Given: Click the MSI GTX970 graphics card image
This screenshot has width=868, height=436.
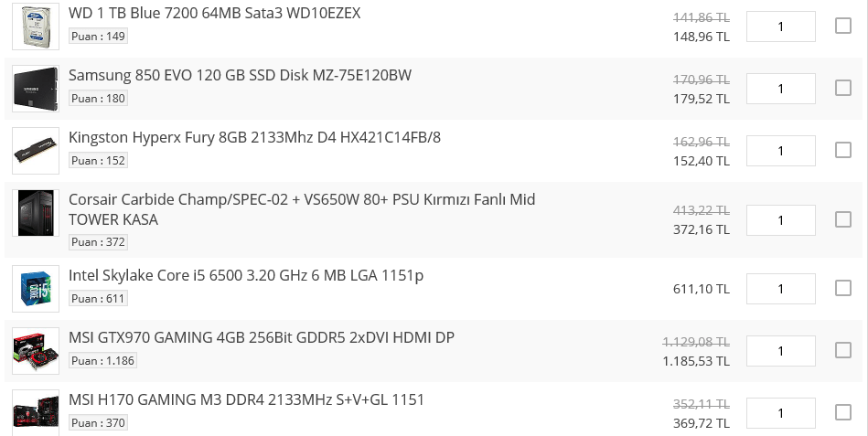Looking at the screenshot, I should pyautogui.click(x=36, y=351).
